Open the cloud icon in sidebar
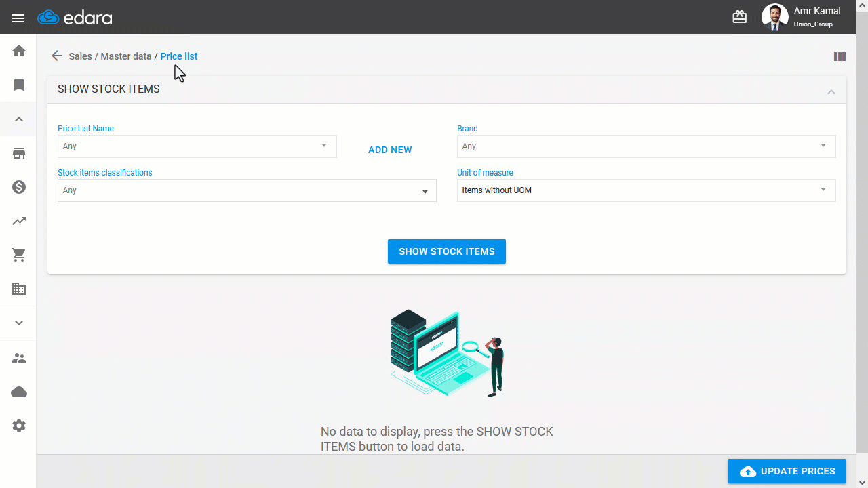 (x=19, y=392)
